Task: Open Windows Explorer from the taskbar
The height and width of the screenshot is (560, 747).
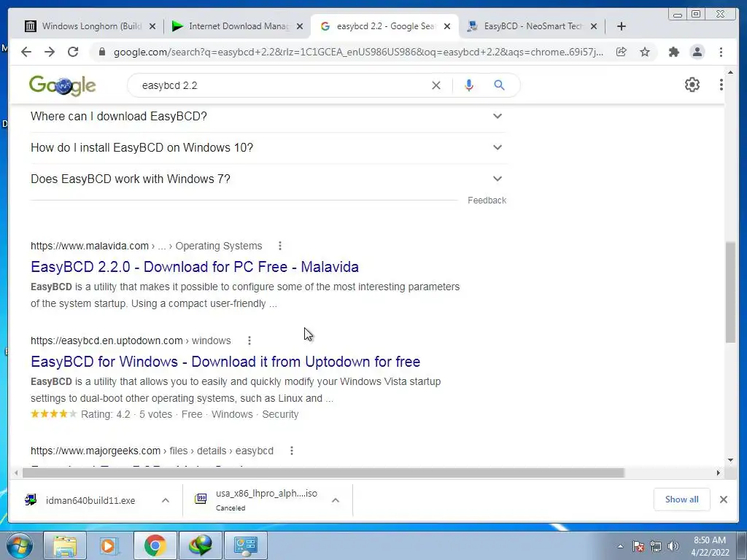Action: tap(65, 545)
